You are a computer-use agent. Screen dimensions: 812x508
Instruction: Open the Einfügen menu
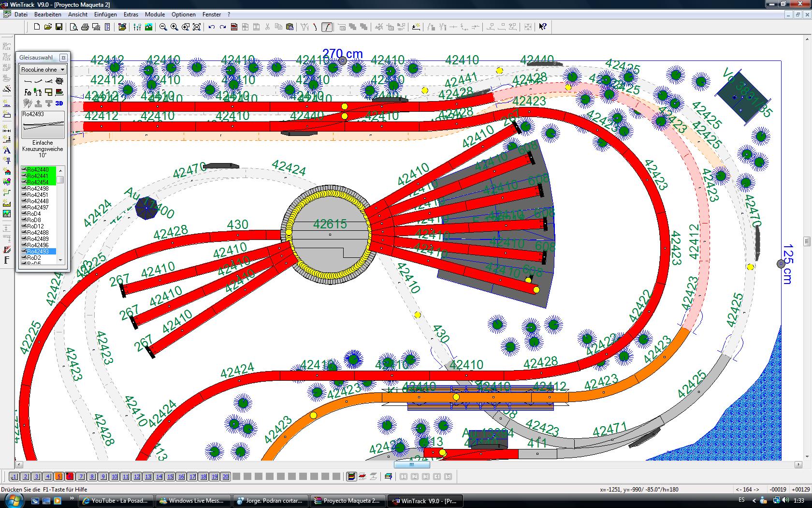pyautogui.click(x=105, y=15)
